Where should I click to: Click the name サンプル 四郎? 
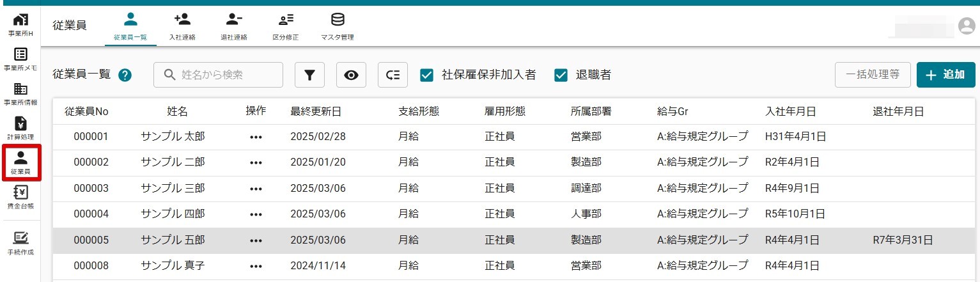(x=173, y=214)
